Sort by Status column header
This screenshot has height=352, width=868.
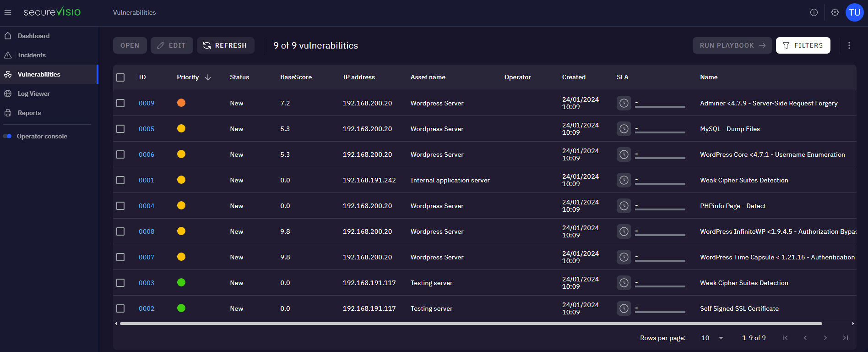pos(239,77)
